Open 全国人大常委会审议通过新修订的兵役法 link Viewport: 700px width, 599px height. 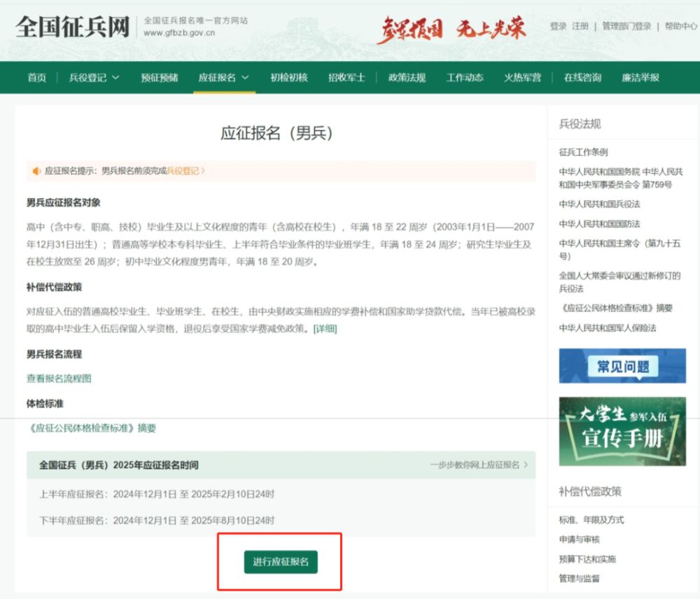tap(619, 282)
